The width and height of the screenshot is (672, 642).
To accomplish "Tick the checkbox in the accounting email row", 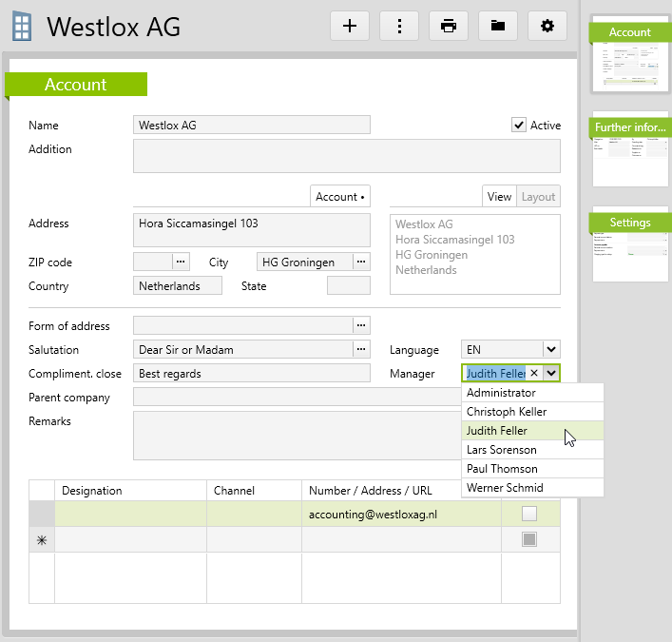I will click(529, 515).
